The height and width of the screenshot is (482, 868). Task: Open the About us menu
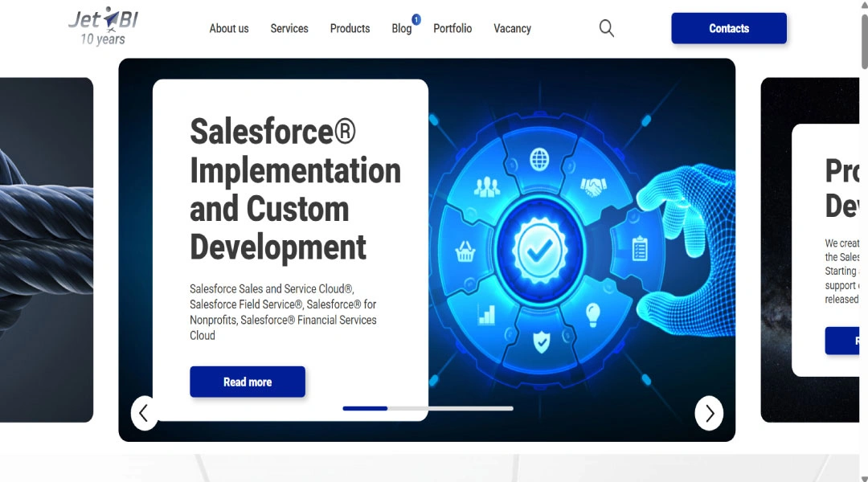[228, 28]
